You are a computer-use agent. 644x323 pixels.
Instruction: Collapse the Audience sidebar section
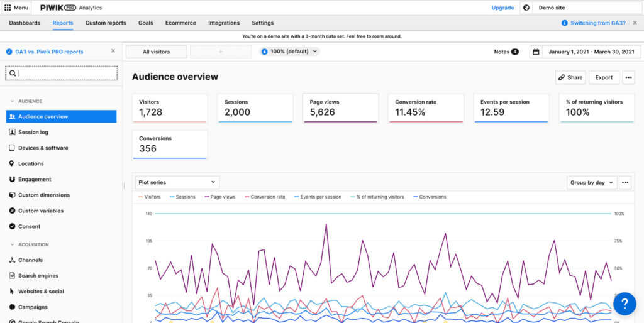coord(13,101)
